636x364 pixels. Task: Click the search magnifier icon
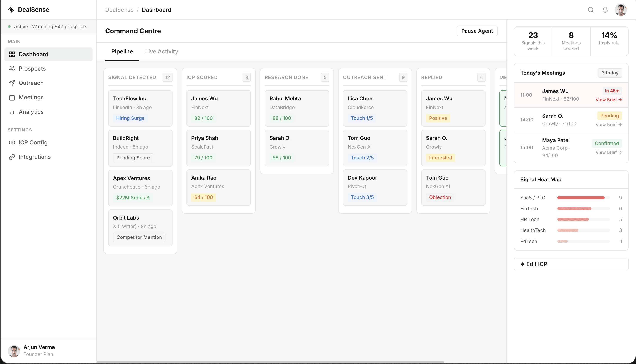coord(591,10)
